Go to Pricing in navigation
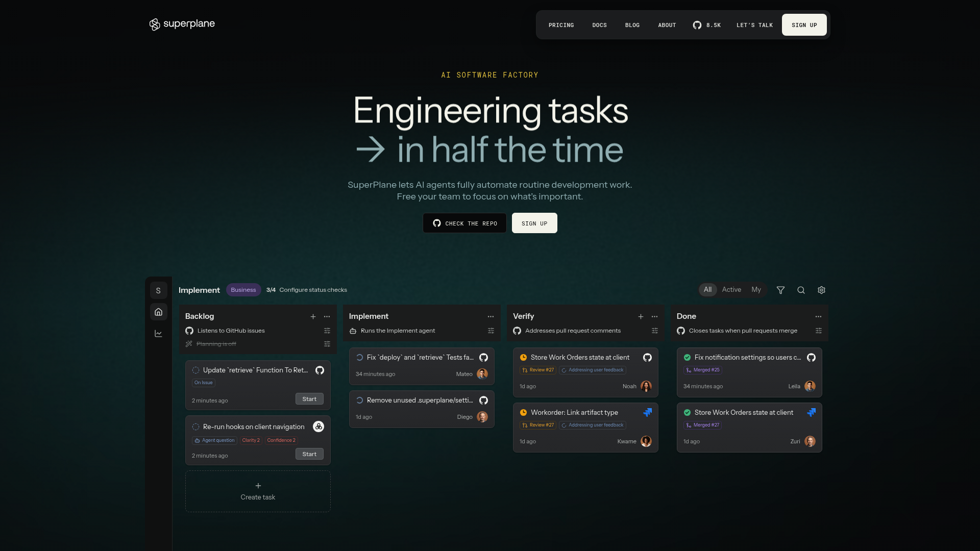Viewport: 980px width, 551px height. click(x=561, y=25)
